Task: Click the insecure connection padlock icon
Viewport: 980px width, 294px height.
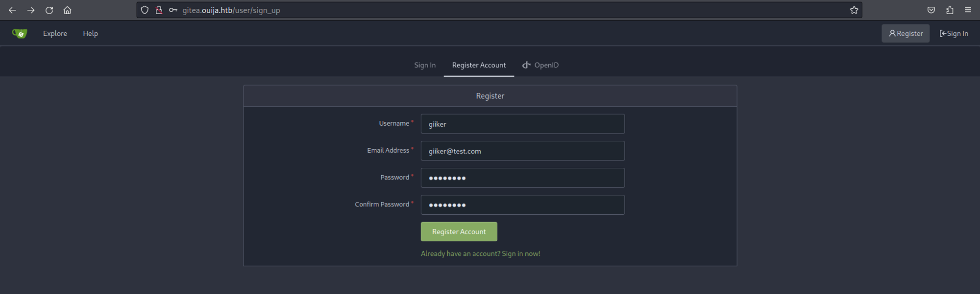Action: (159, 10)
